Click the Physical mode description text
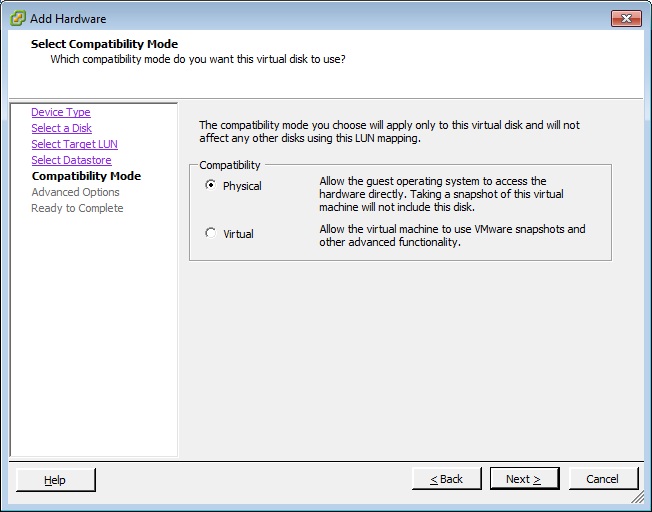Image resolution: width=652 pixels, height=512 pixels. pyautogui.click(x=442, y=194)
